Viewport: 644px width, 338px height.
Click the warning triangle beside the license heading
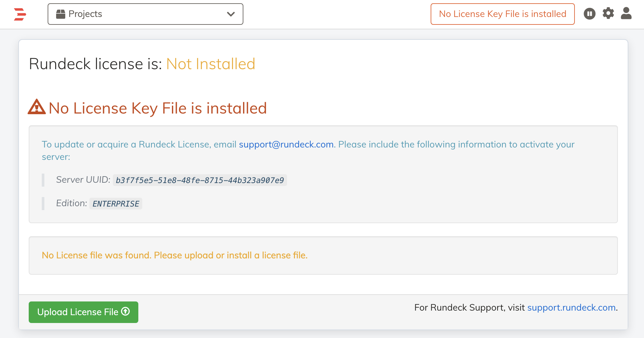pyautogui.click(x=37, y=108)
